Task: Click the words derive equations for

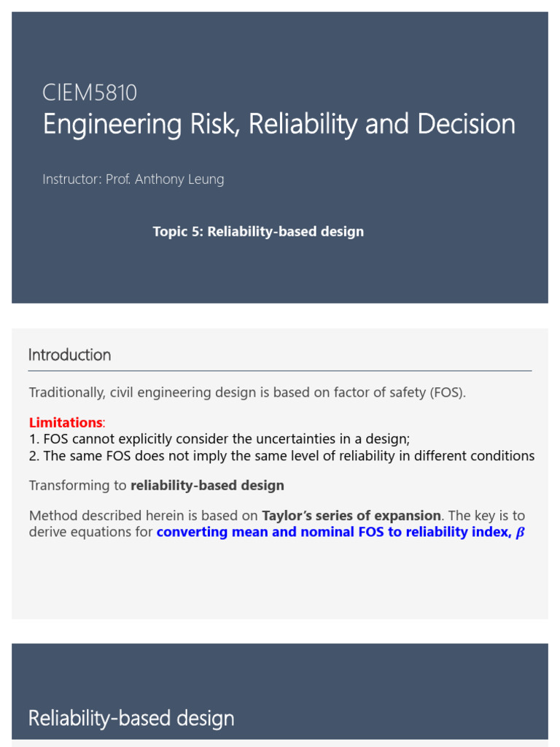Action: pos(91,532)
